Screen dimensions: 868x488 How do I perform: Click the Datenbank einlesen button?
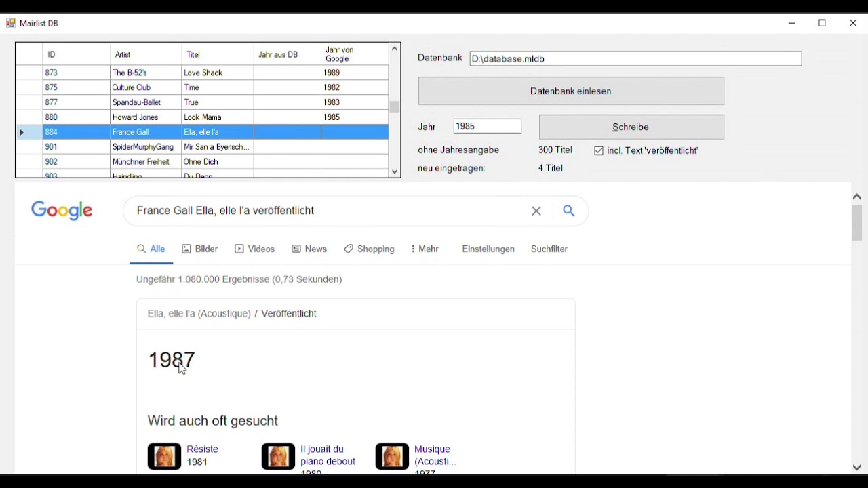[571, 91]
